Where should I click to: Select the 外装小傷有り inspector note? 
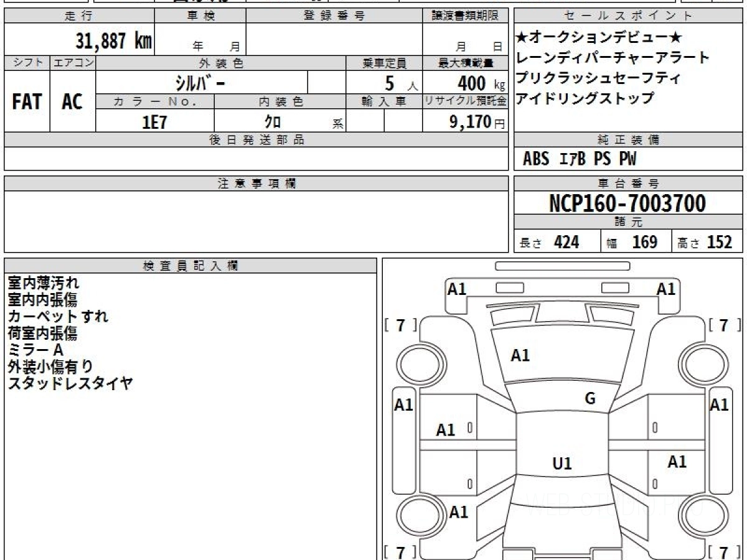(x=50, y=366)
